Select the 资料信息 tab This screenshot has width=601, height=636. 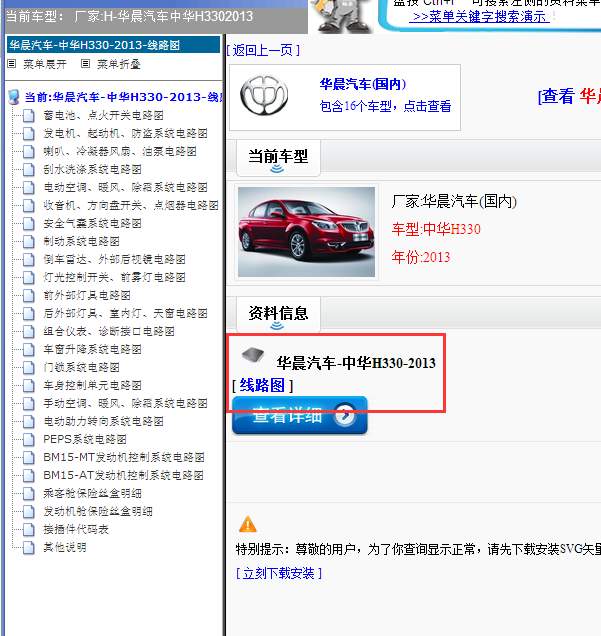tap(278, 315)
